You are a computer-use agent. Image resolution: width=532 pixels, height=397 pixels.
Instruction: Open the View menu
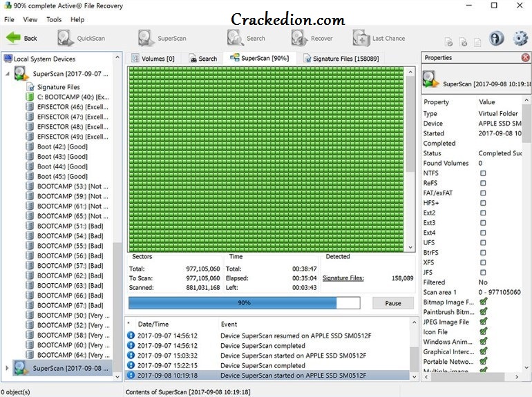[x=30, y=19]
